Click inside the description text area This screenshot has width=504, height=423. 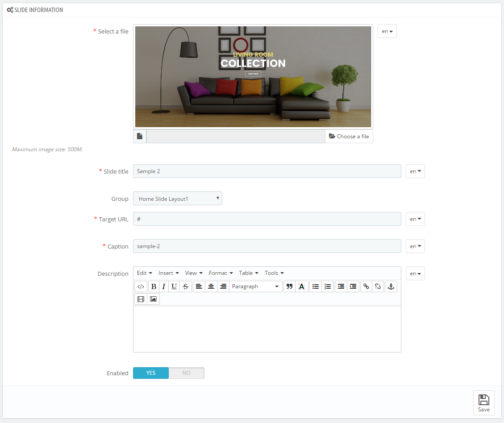point(267,329)
